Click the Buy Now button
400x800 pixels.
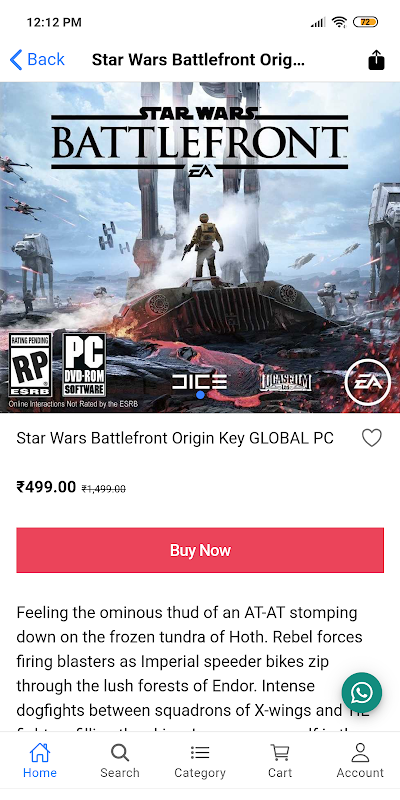(x=200, y=550)
